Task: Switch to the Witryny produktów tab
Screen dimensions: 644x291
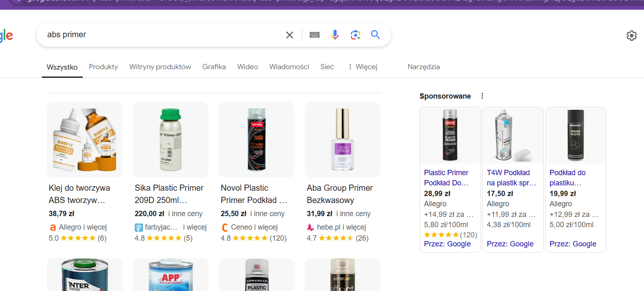Action: [x=160, y=67]
